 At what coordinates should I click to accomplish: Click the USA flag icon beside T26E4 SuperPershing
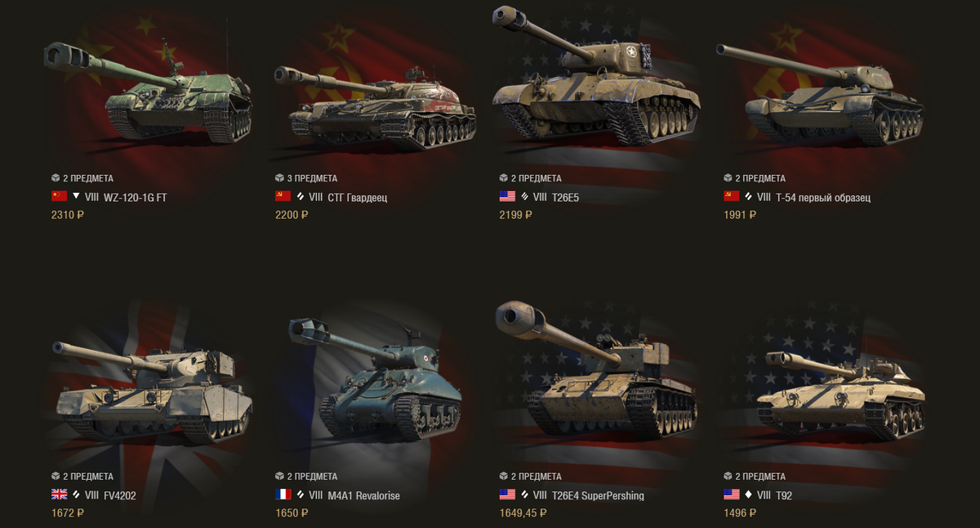click(507, 494)
